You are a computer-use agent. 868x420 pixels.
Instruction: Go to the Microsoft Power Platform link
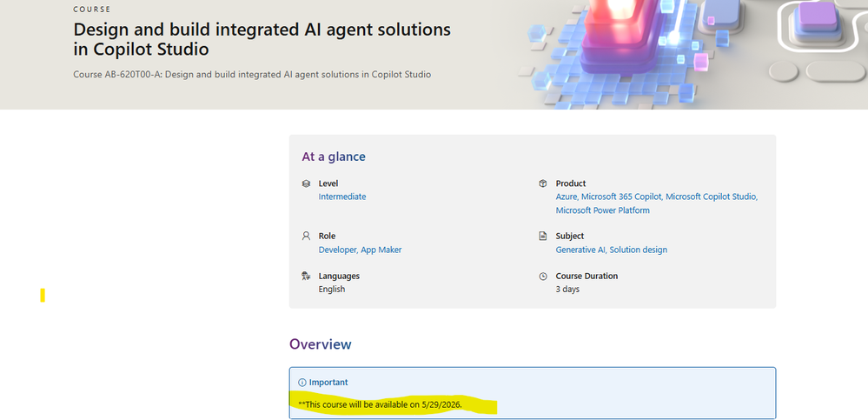tap(602, 210)
